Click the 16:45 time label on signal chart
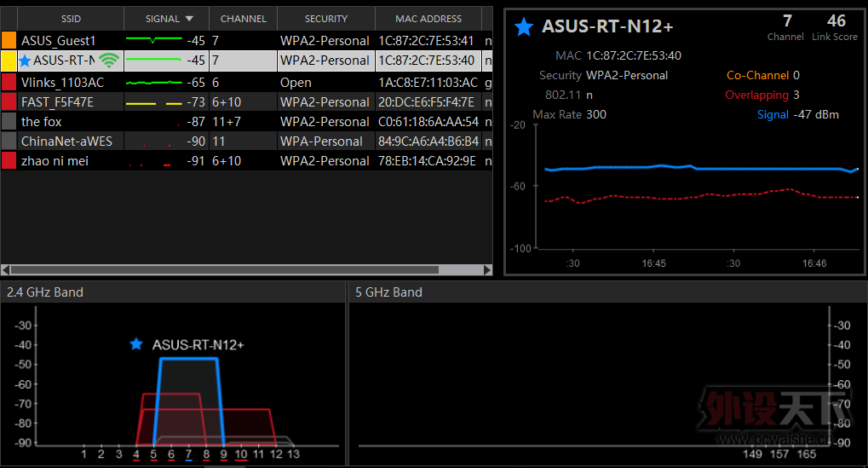The width and height of the screenshot is (868, 468). click(x=653, y=263)
